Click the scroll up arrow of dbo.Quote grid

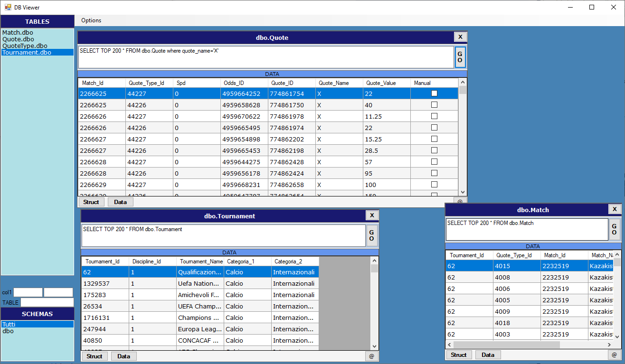tap(463, 82)
